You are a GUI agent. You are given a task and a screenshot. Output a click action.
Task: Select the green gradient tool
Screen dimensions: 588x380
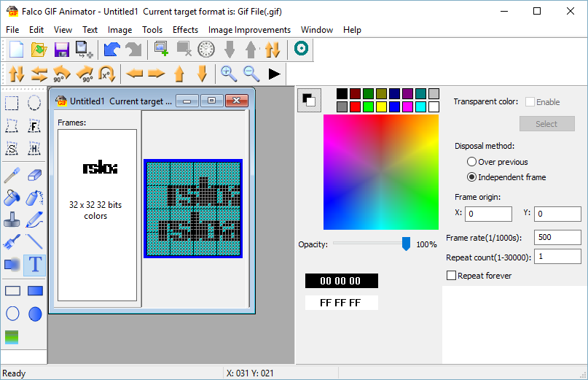point(12,337)
